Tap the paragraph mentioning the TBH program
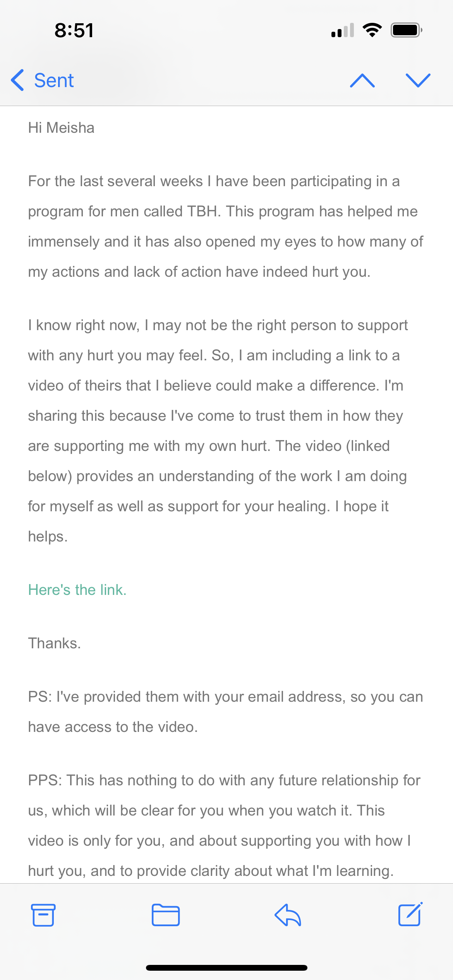 pos(225,226)
